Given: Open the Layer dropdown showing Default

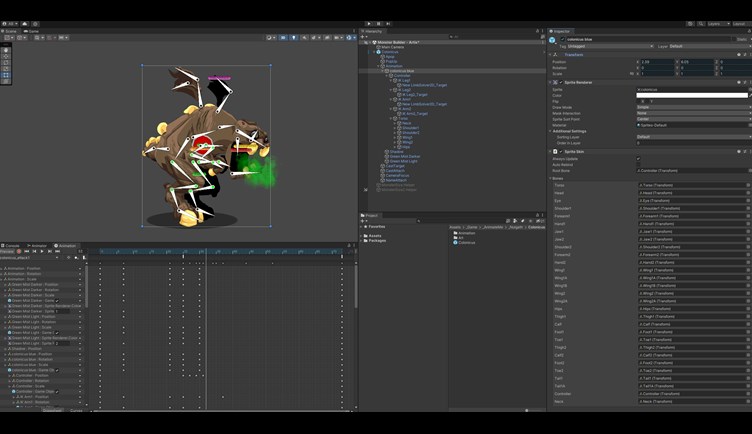Looking at the screenshot, I should [711, 47].
